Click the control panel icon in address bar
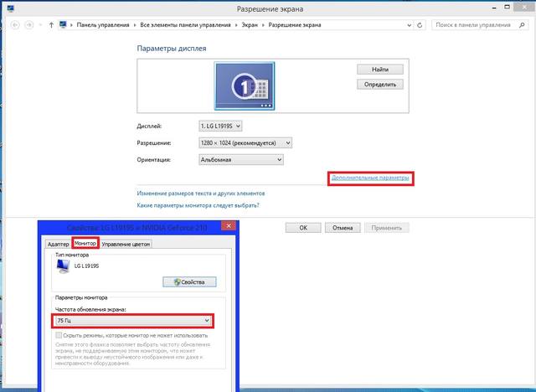536x392 pixels. (64, 25)
